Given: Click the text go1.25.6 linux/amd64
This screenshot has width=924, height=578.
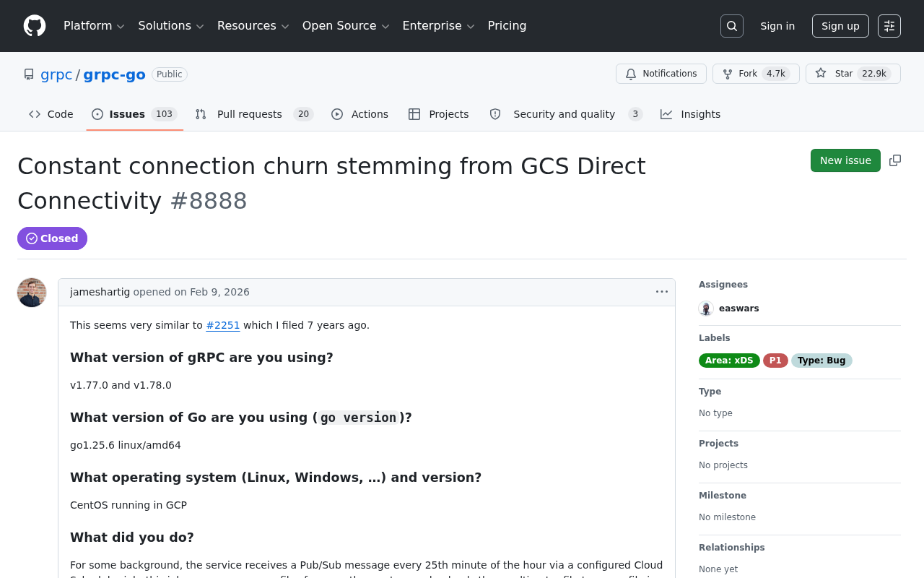Looking at the screenshot, I should pyautogui.click(x=126, y=445).
